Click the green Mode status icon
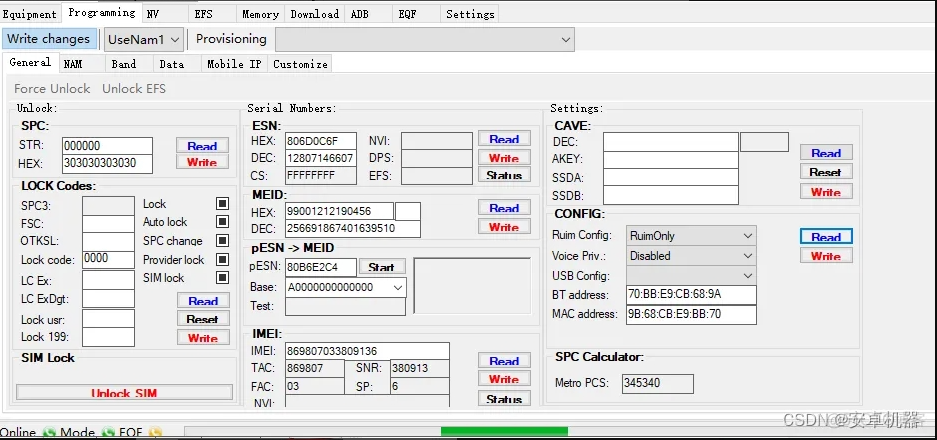Screen dimensions: 937x440 pyautogui.click(x=108, y=433)
